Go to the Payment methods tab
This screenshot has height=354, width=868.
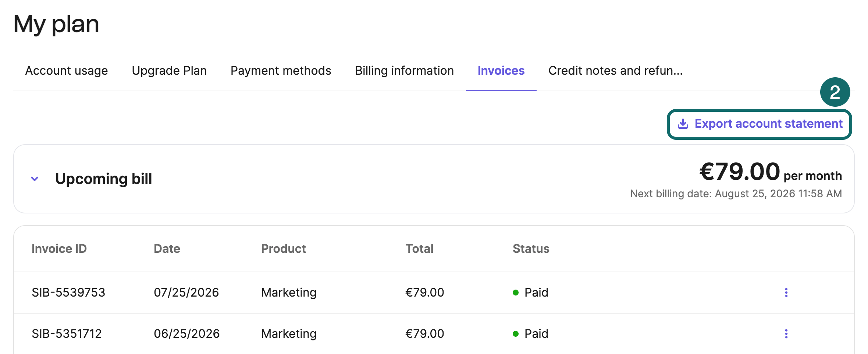point(281,71)
